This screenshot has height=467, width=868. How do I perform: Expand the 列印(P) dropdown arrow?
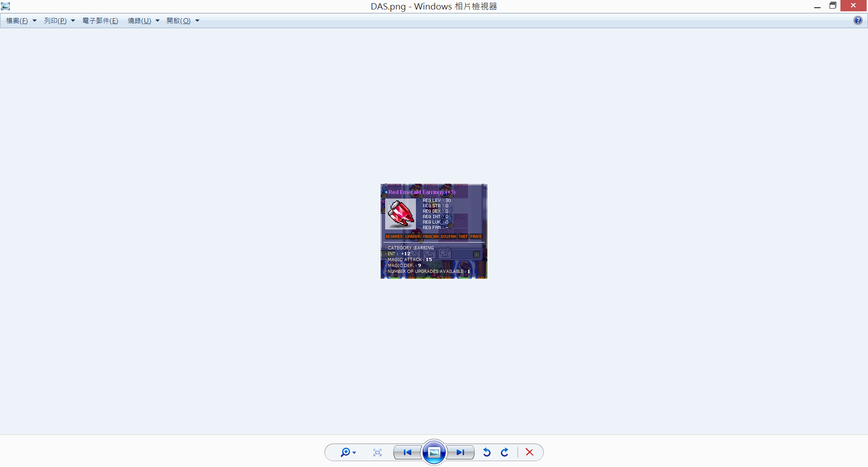pos(73,21)
